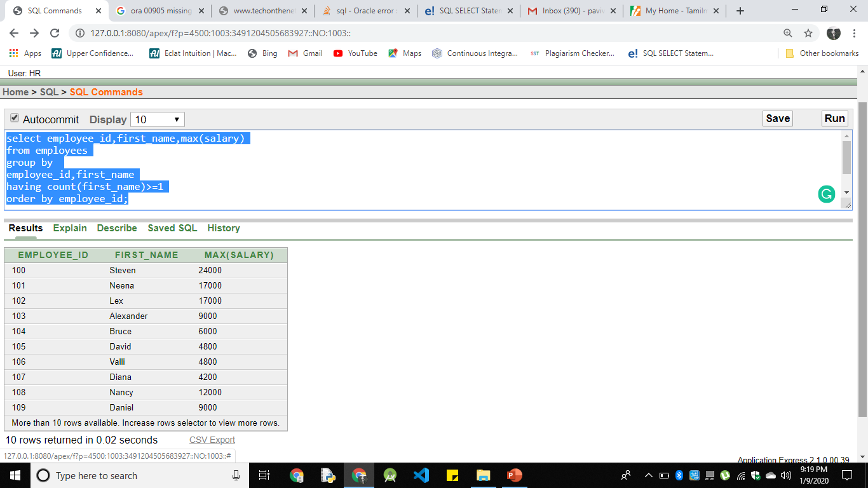The height and width of the screenshot is (488, 868).
Task: Open the Saved SQL tab
Action: click(172, 228)
